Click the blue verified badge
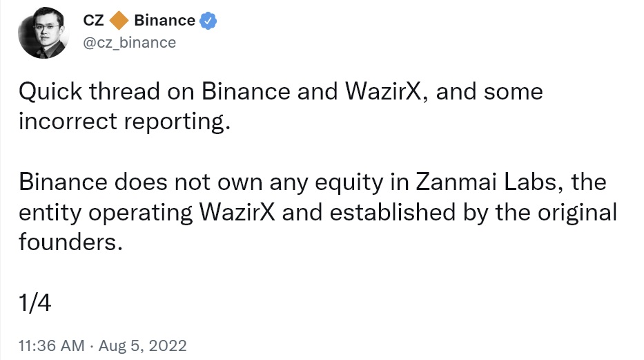 tap(208, 21)
